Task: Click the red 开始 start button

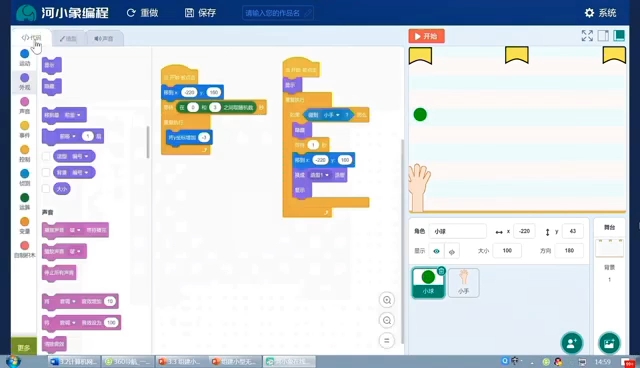Action: (x=427, y=36)
